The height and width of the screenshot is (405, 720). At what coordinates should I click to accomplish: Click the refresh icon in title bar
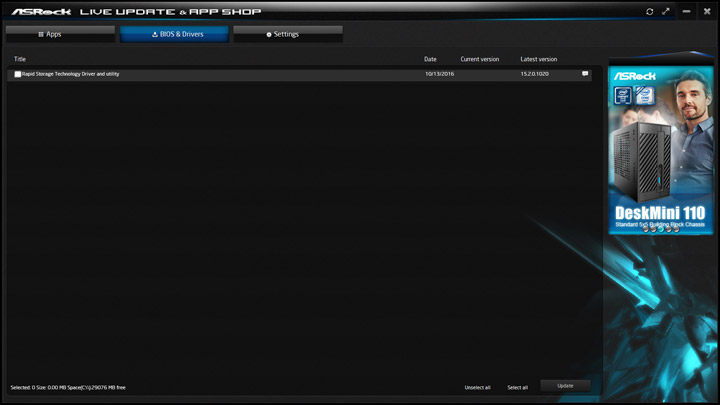(649, 11)
